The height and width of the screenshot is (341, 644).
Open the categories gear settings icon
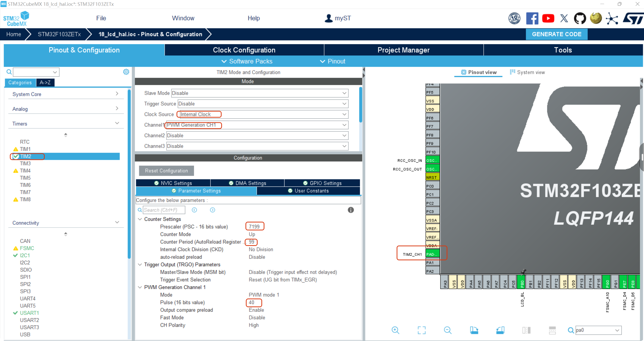point(126,72)
